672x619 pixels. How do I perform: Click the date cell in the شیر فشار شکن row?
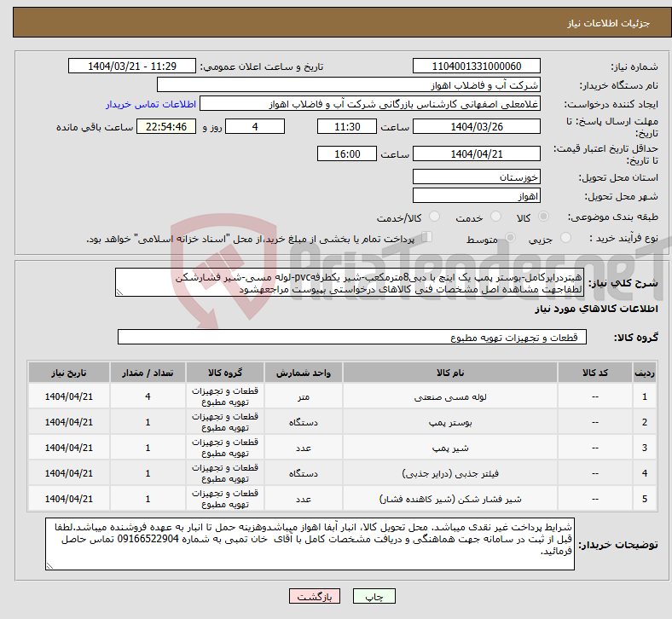click(x=69, y=499)
